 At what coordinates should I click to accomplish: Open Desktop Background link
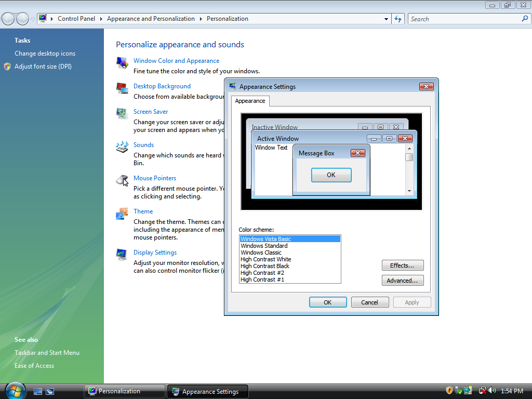(162, 86)
